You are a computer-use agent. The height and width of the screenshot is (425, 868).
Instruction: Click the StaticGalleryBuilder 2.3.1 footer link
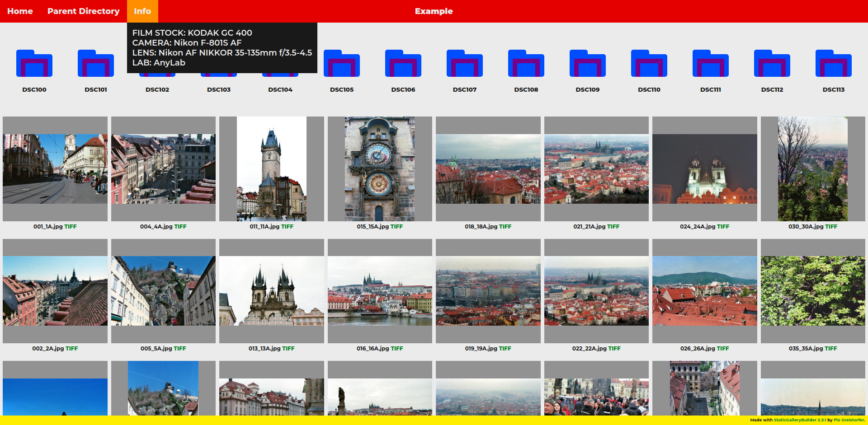tap(799, 420)
